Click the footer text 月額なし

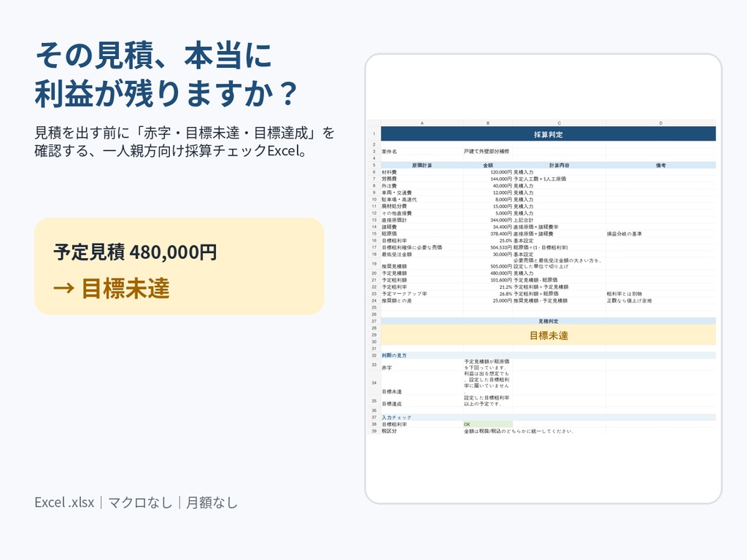click(212, 502)
